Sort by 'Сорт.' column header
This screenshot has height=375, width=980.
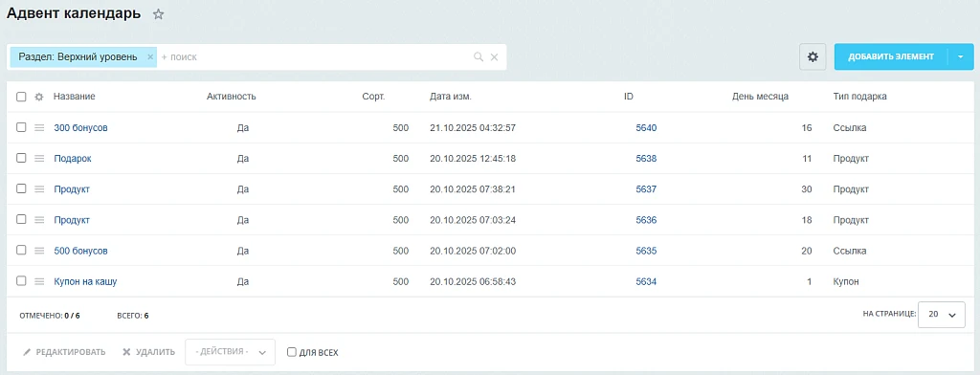374,97
